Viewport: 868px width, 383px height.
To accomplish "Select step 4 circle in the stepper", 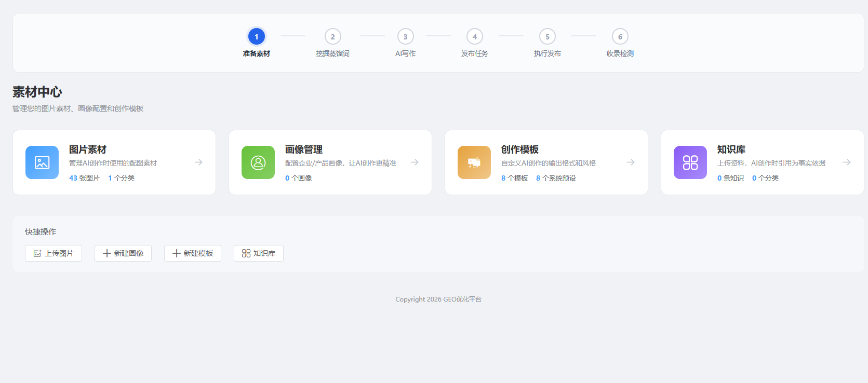I will pos(475,36).
